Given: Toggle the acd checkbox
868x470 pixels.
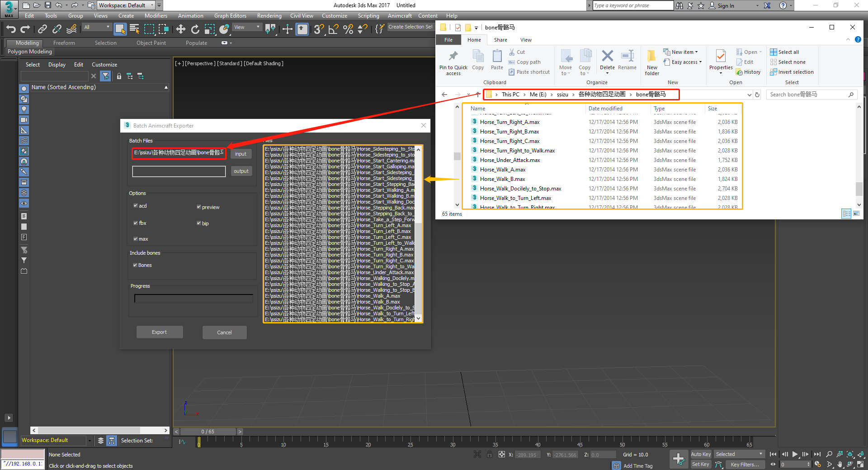Looking at the screenshot, I should pyautogui.click(x=136, y=205).
